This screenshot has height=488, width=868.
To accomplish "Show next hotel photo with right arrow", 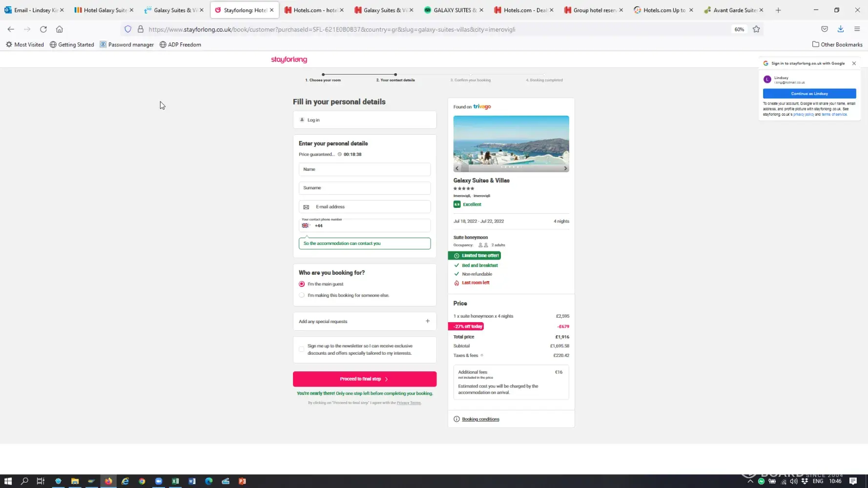I will click(x=565, y=168).
